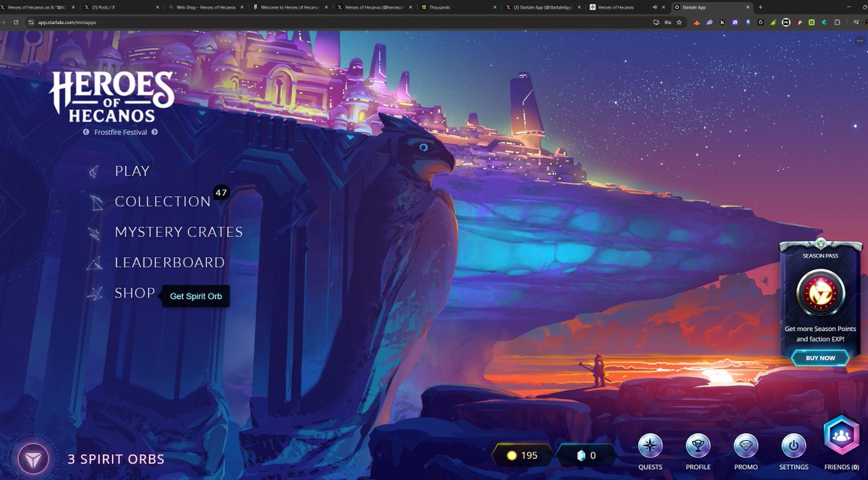Image resolution: width=868 pixels, height=480 pixels.
Task: Click the Season Pass medallion
Action: tap(820, 292)
